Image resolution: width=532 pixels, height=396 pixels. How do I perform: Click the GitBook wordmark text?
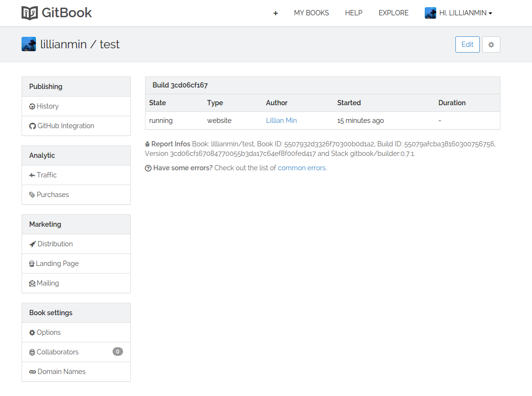point(67,13)
